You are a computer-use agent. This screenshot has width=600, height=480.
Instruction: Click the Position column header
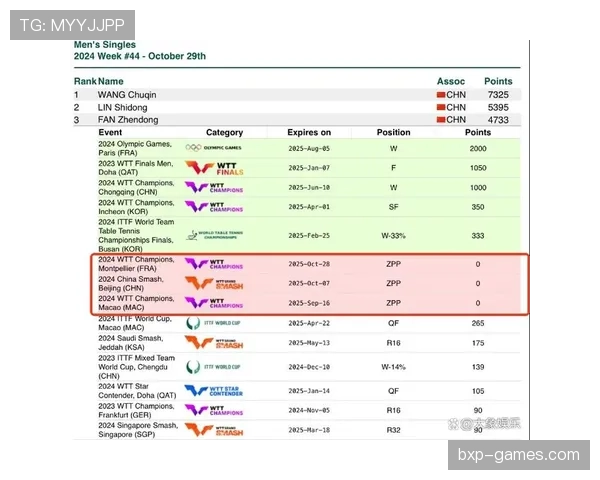(x=393, y=132)
